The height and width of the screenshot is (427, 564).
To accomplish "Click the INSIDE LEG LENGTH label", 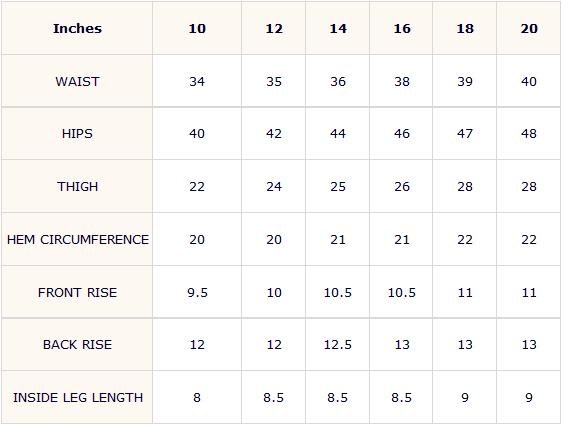I will 78,398.
